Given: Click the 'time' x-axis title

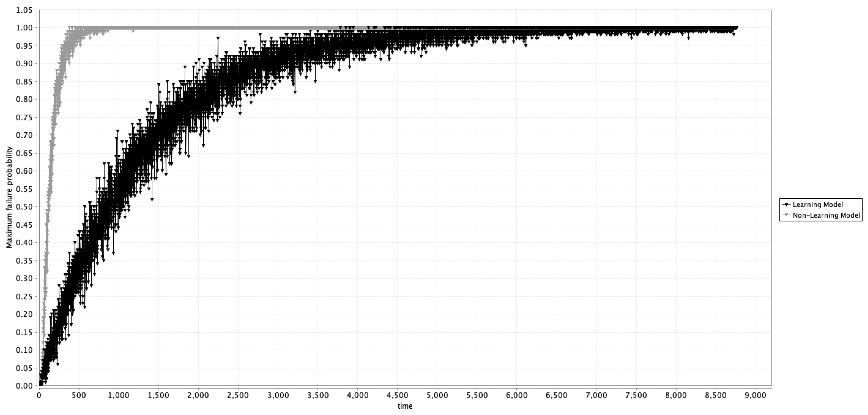Looking at the screenshot, I should (x=405, y=406).
